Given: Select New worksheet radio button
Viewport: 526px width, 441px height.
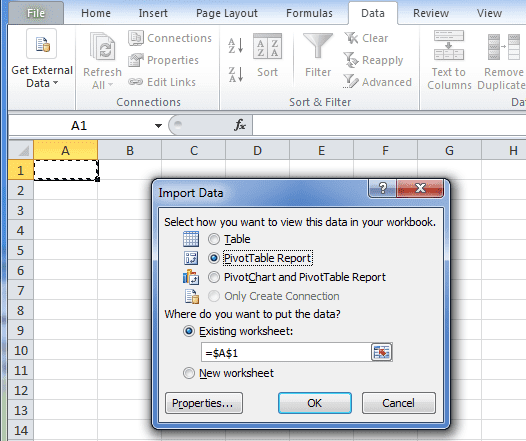Looking at the screenshot, I should [x=189, y=373].
